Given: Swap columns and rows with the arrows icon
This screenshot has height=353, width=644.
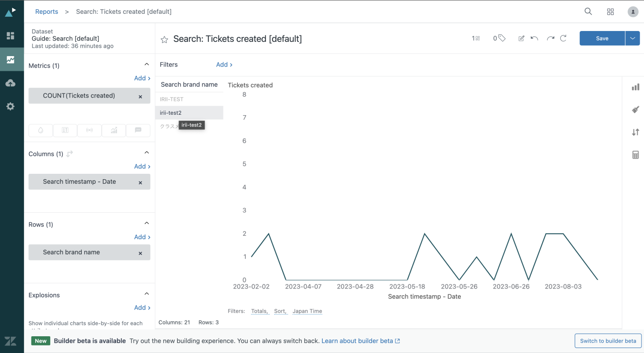Looking at the screenshot, I should click(70, 154).
